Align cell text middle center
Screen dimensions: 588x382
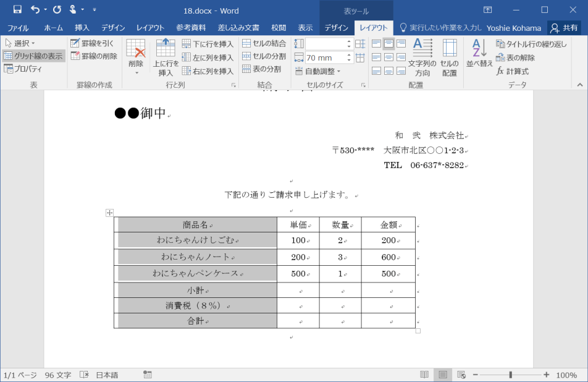pyautogui.click(x=389, y=57)
